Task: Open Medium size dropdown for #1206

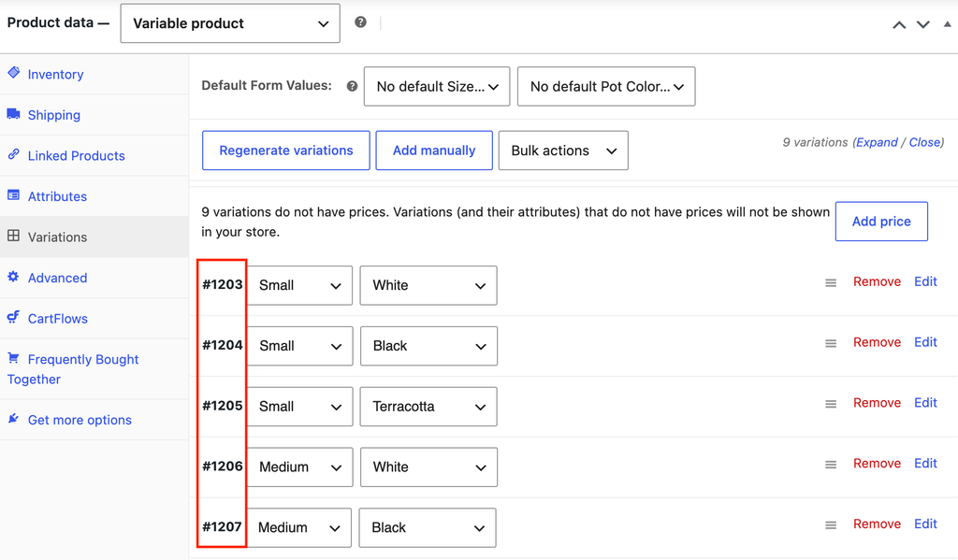Action: click(x=299, y=467)
